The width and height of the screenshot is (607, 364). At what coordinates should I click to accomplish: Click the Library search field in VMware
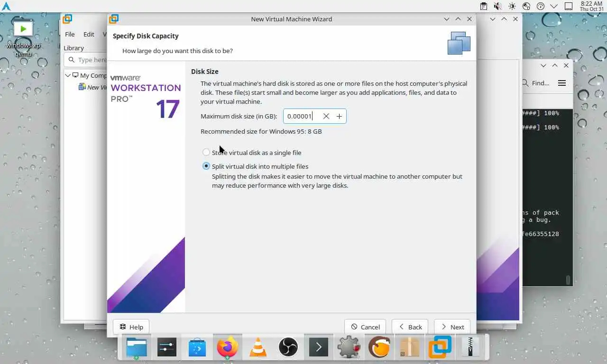tap(86, 60)
